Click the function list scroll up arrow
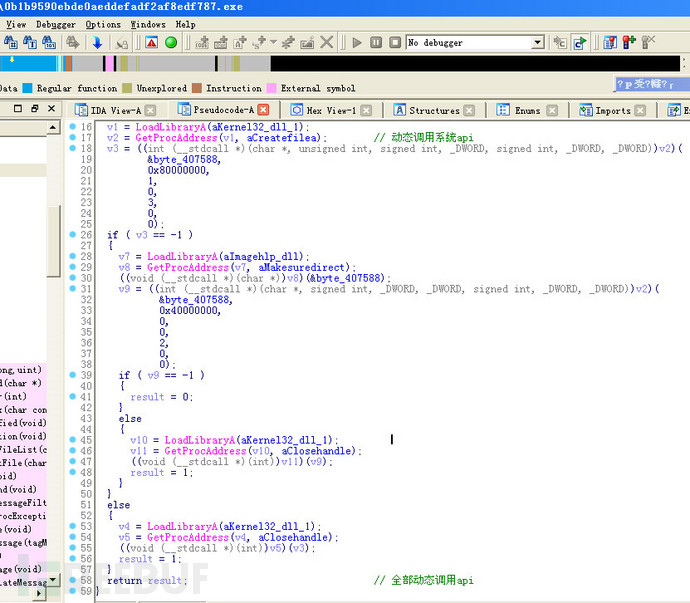Image resolution: width=690 pixels, height=603 pixels. coord(53,128)
